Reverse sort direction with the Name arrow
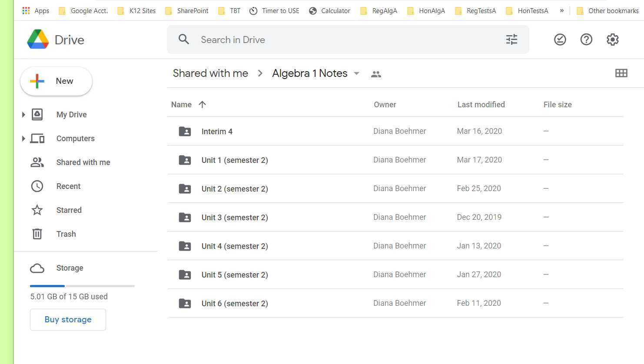 click(202, 104)
